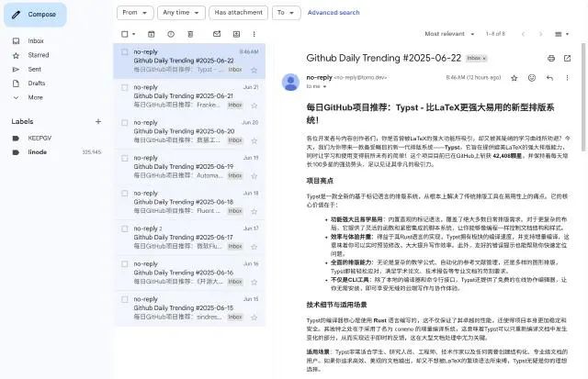Star the #2025-06-16 email
588x379 pixels.
click(254, 282)
